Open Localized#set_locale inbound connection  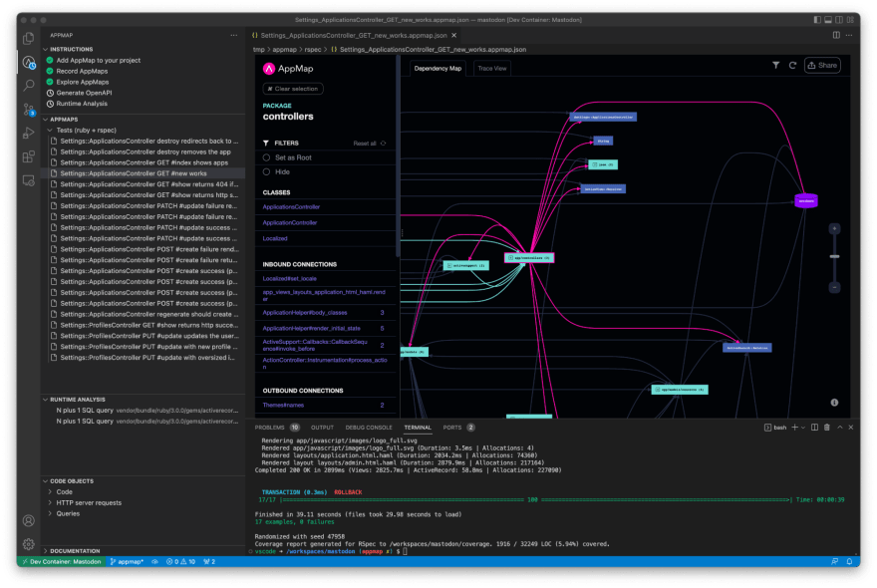pyautogui.click(x=290, y=279)
